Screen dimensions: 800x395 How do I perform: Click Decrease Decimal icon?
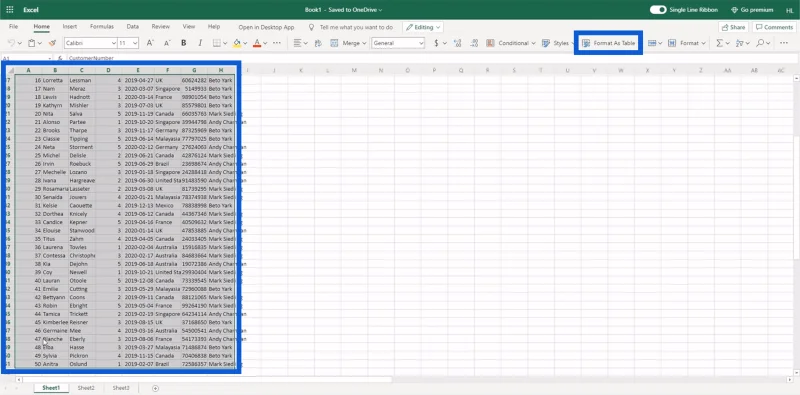[x=474, y=43]
